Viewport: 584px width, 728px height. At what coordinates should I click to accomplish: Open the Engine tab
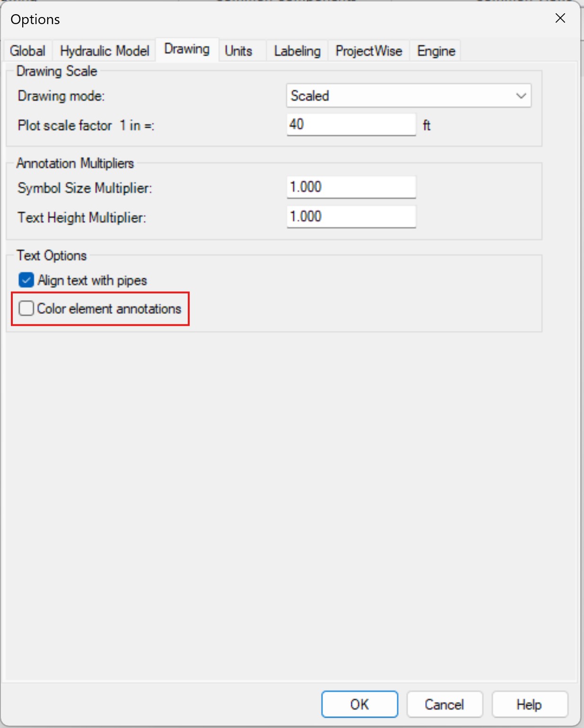pos(436,51)
